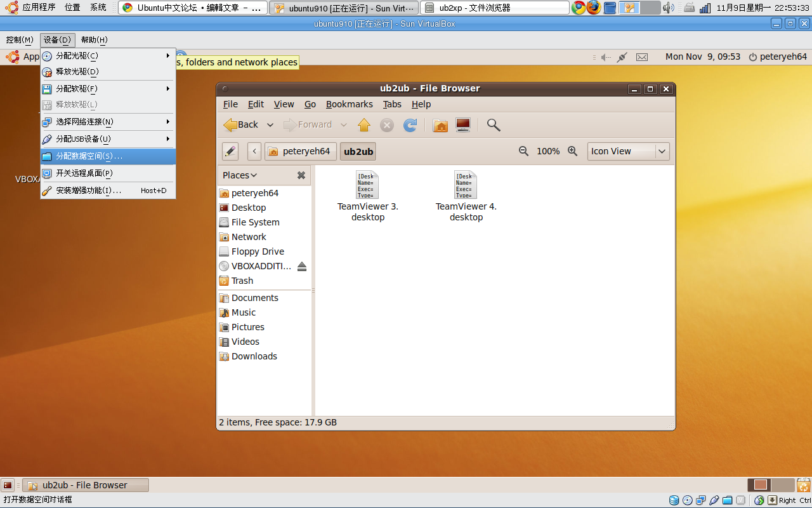Click the peteryeh64 path bar button
The height and width of the screenshot is (508, 812).
pyautogui.click(x=301, y=151)
